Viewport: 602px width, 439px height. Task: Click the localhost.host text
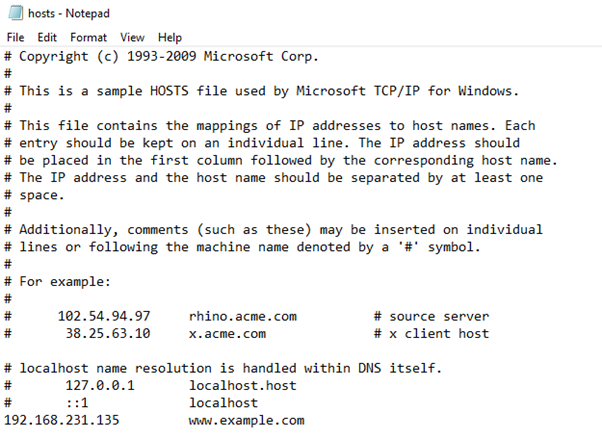242,385
